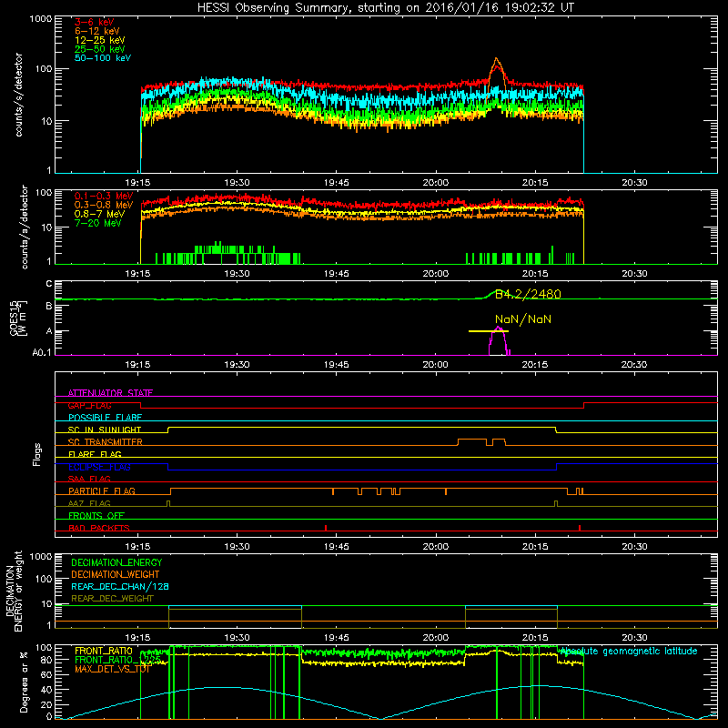Viewport: 728px width, 728px height.
Task: Select the ATTENUATOR_STATE flag label
Action: click(x=110, y=393)
